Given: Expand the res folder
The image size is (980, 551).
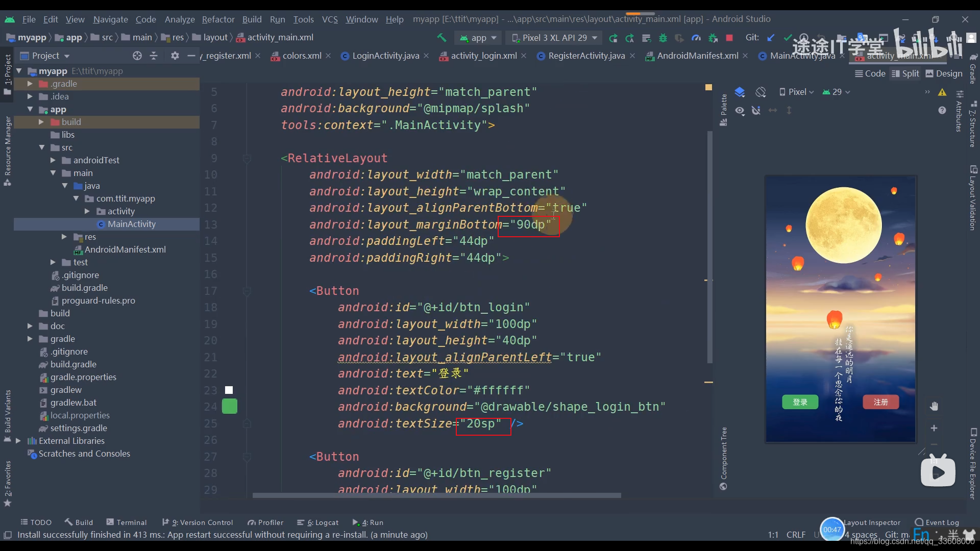Looking at the screenshot, I should coord(64,237).
